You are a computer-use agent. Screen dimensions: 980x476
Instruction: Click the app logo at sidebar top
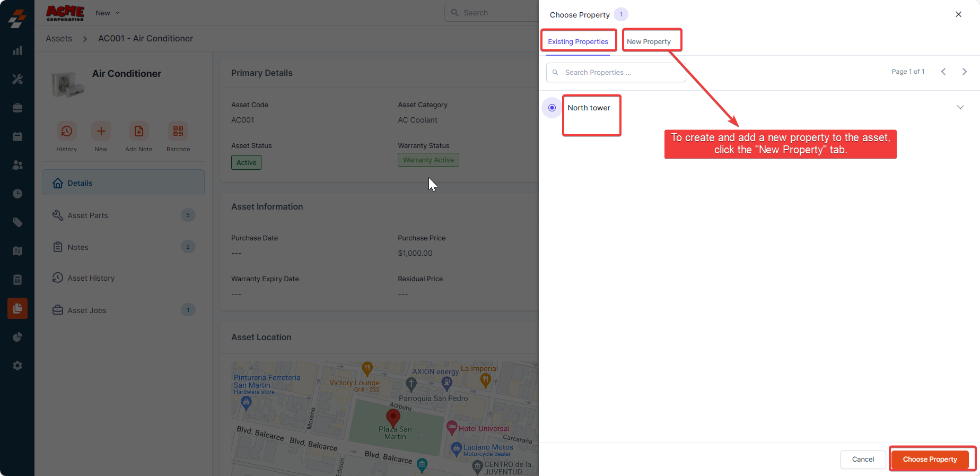[x=17, y=19]
